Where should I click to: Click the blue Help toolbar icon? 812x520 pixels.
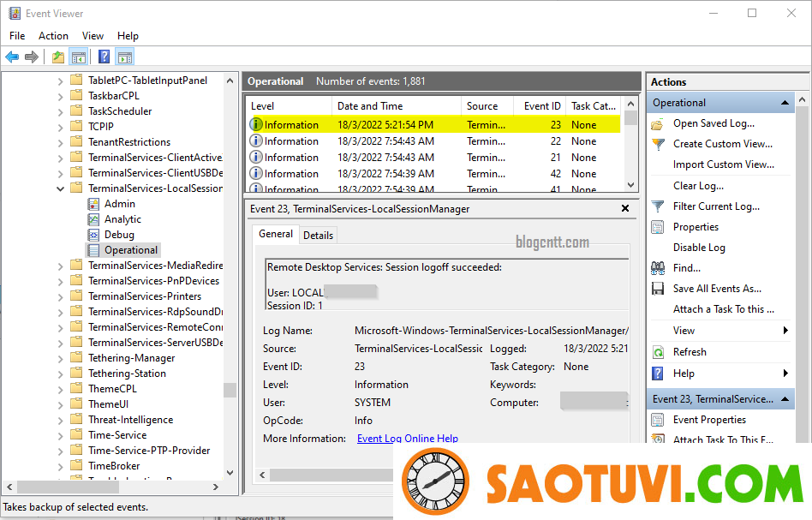tap(104, 57)
